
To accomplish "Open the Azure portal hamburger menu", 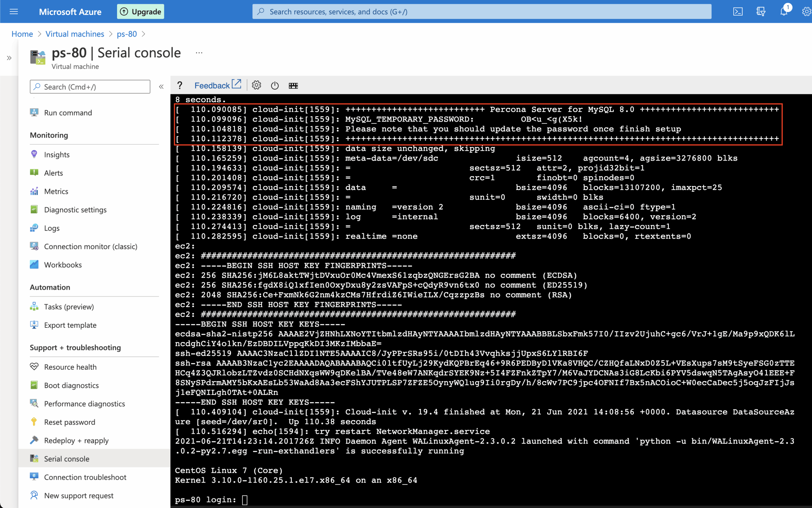I will (14, 12).
